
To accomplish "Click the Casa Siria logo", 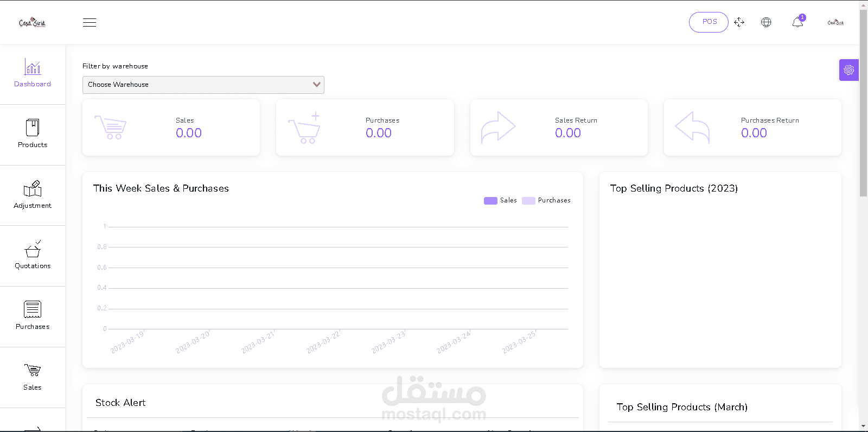I will (32, 22).
